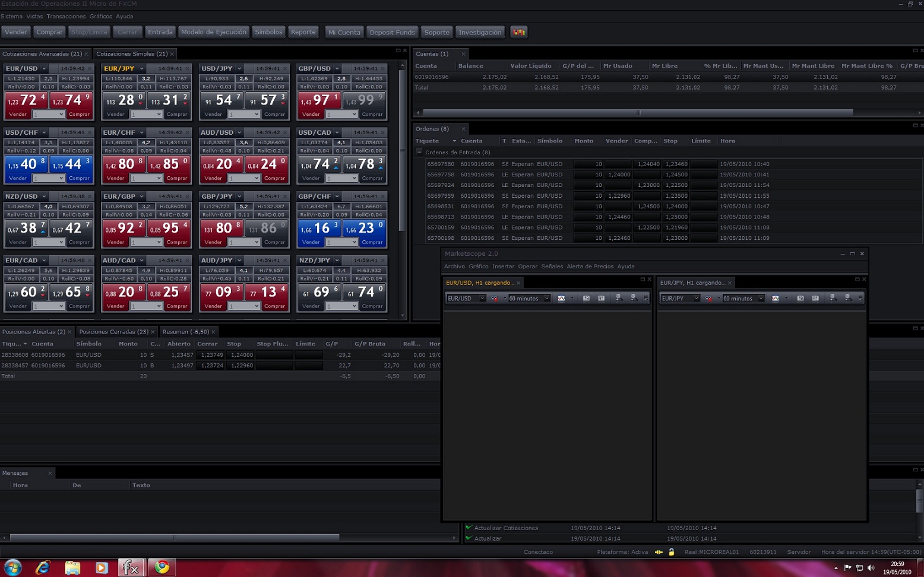Open the 60 minutos timeframe dropdown for EUR/JPY
This screenshot has height=577, width=924.
pyautogui.click(x=760, y=299)
